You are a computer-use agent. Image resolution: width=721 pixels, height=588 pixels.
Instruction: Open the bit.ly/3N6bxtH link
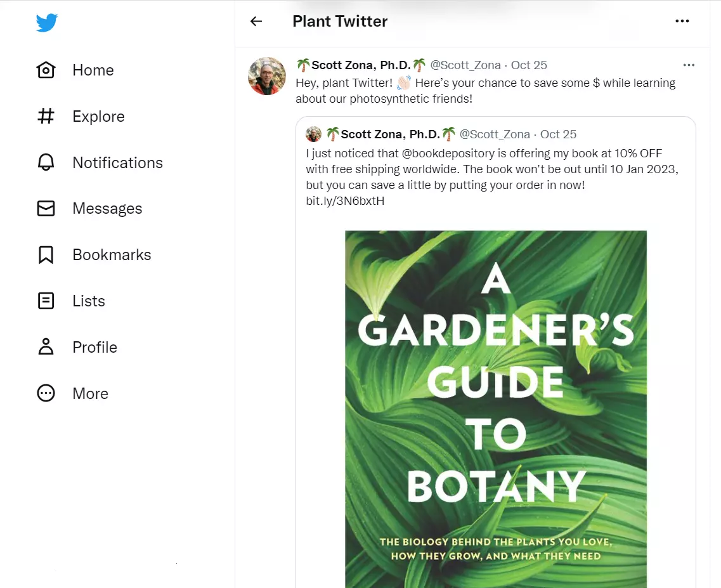[345, 201]
